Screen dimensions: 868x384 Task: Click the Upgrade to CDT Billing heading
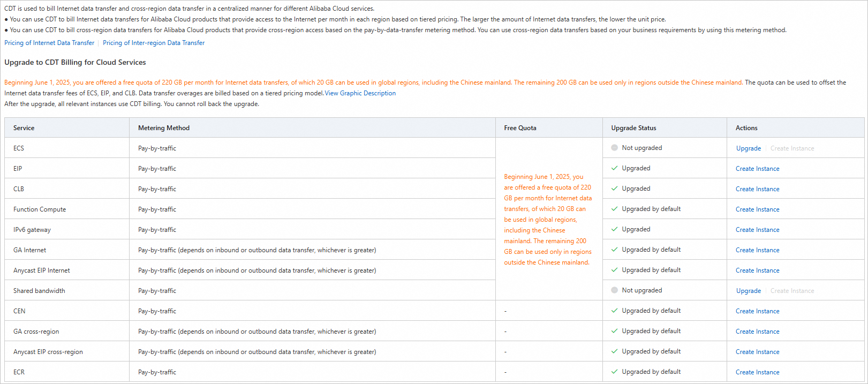pos(75,62)
